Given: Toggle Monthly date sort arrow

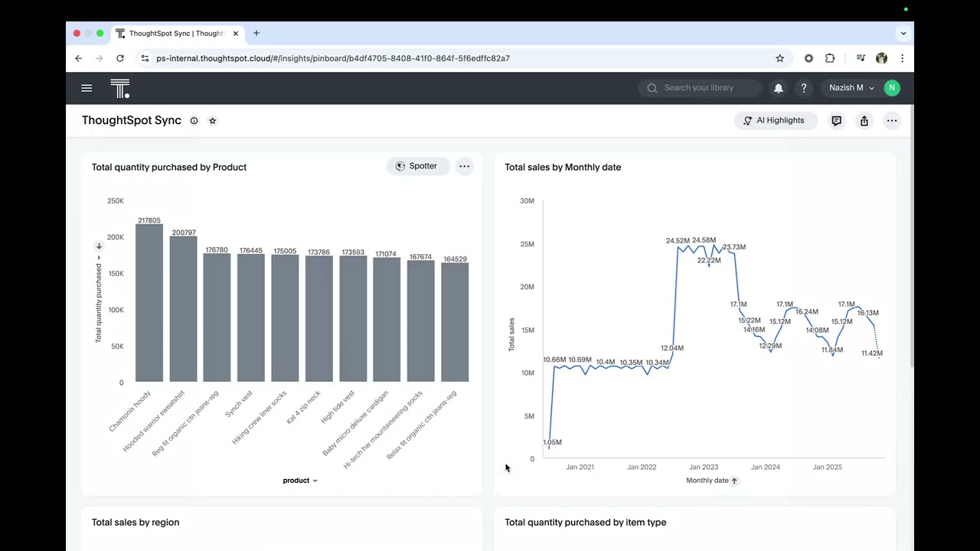Looking at the screenshot, I should coord(734,481).
